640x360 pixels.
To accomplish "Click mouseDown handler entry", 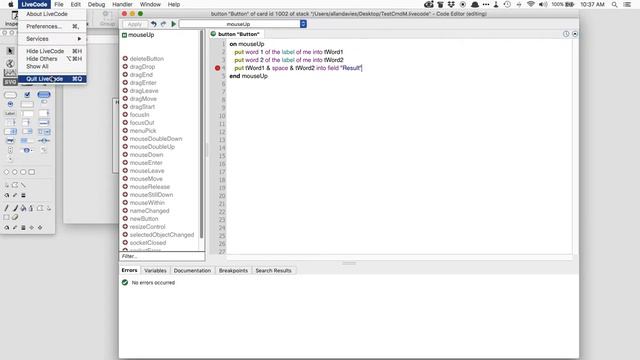I will tap(146, 155).
